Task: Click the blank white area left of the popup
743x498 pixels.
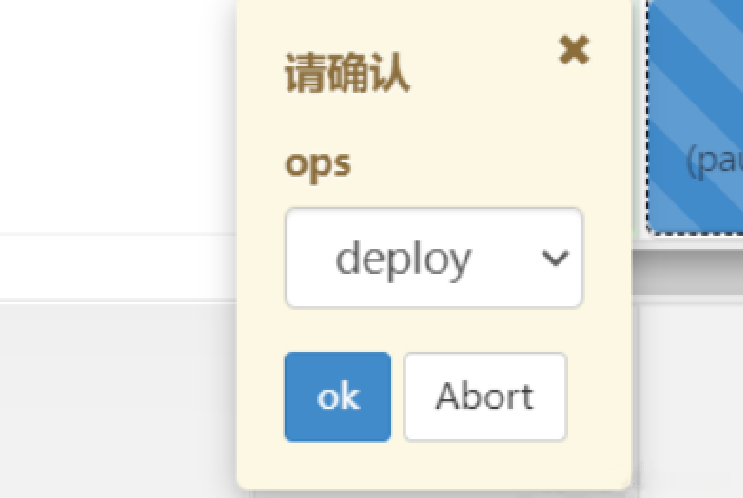Action: (110, 110)
